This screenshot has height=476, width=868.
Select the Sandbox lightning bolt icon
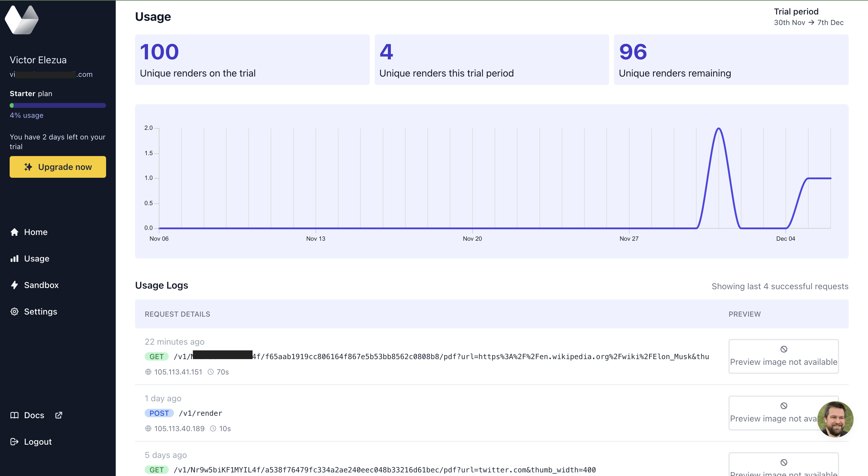click(x=14, y=285)
